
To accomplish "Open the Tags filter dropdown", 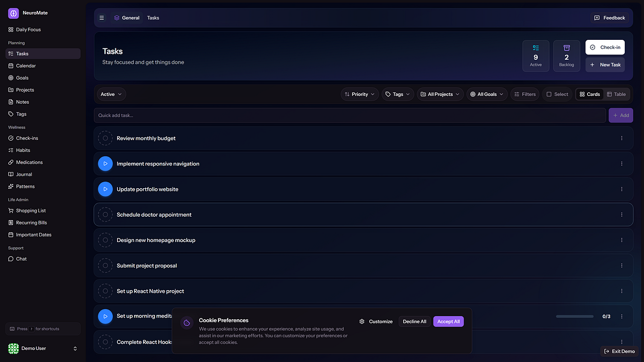I will point(398,94).
